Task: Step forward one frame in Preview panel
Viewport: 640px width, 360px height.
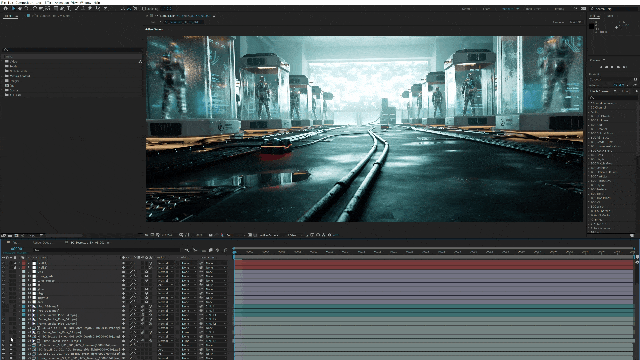Action: click(x=618, y=67)
